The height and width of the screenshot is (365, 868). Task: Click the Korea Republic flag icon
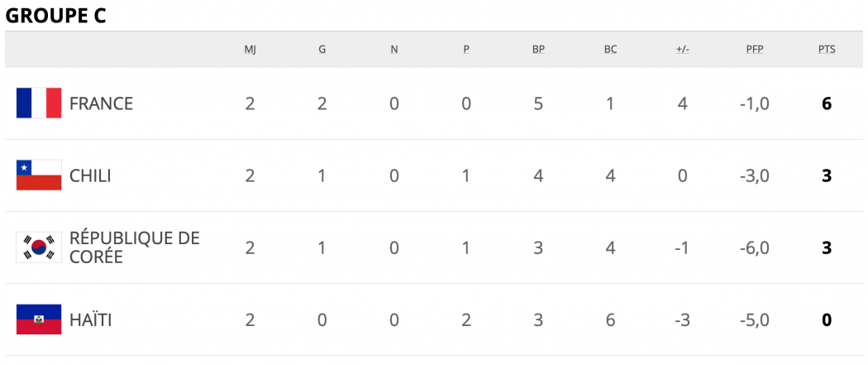tap(39, 247)
